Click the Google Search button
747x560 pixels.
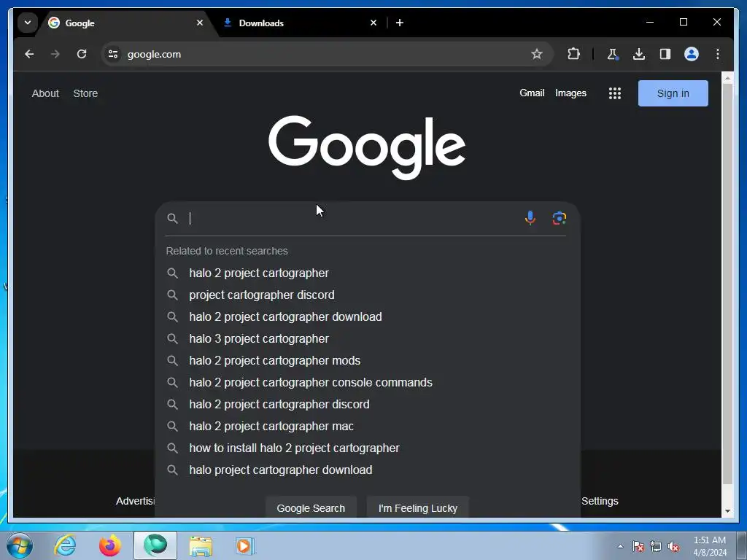pos(311,508)
